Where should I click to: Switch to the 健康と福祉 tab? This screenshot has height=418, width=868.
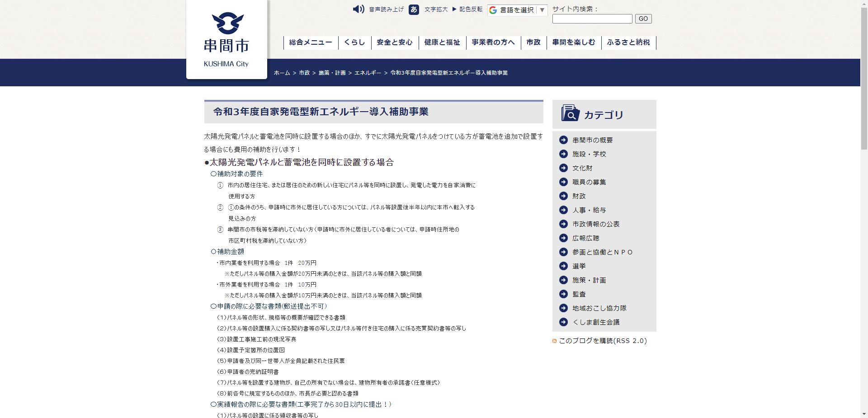[x=442, y=42]
